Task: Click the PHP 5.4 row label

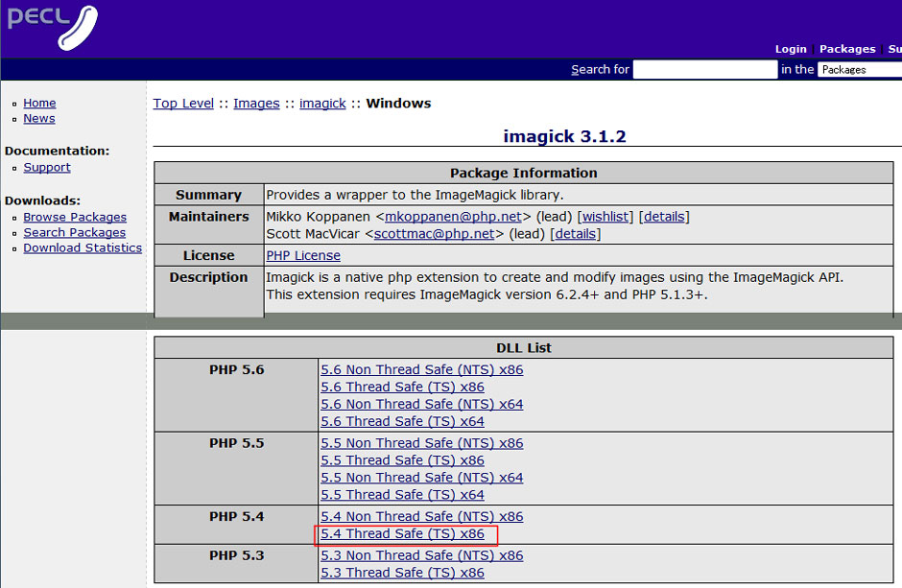Action: tap(236, 517)
